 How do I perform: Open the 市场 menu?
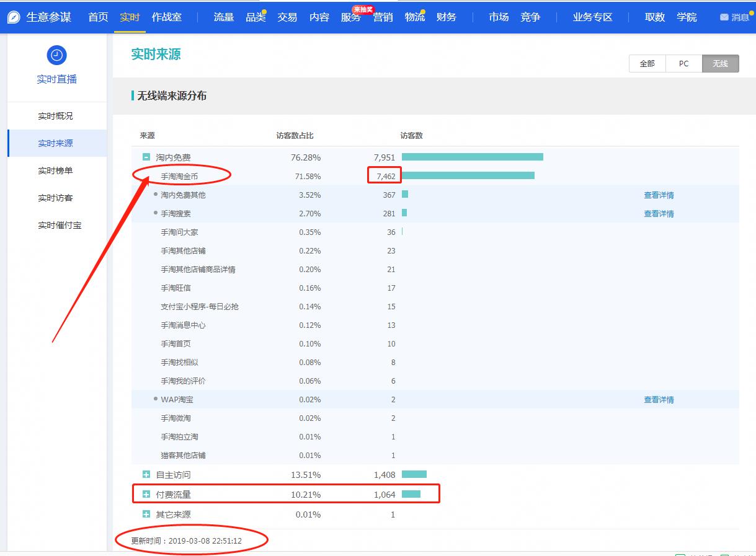tap(498, 17)
